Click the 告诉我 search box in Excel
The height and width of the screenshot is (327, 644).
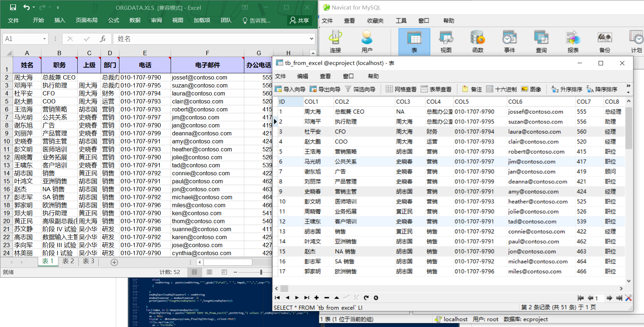click(256, 20)
